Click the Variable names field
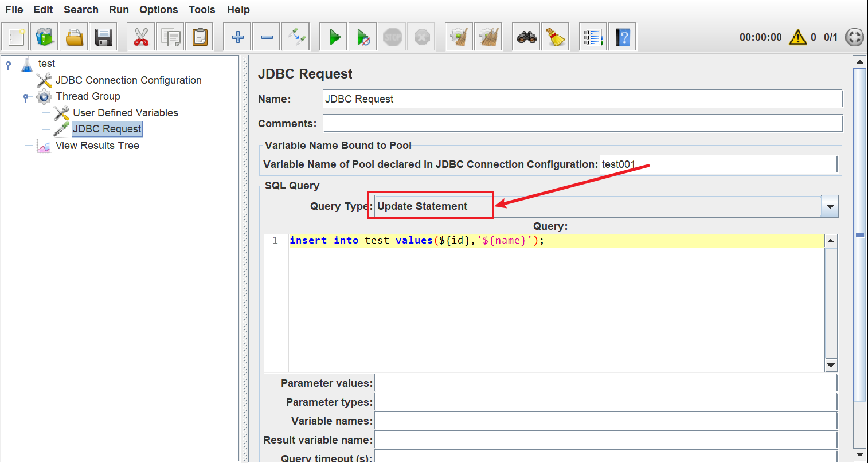Viewport: 868px width, 463px height. click(x=606, y=421)
